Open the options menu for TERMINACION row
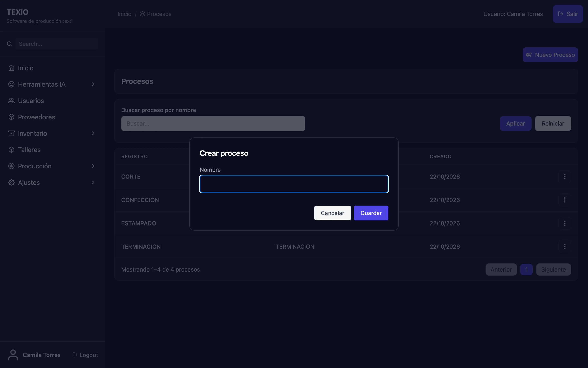 pyautogui.click(x=565, y=247)
